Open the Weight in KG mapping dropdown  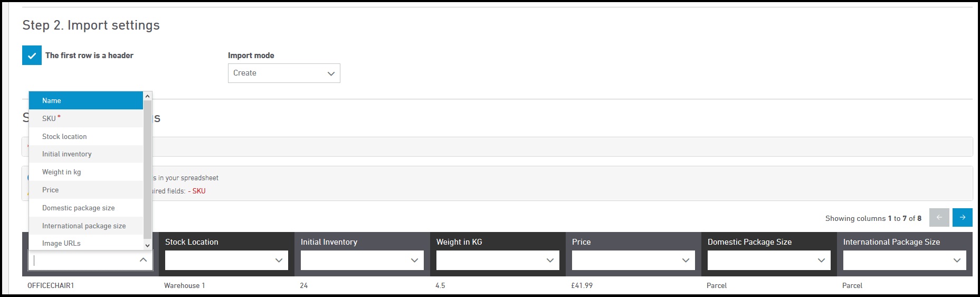[498, 260]
